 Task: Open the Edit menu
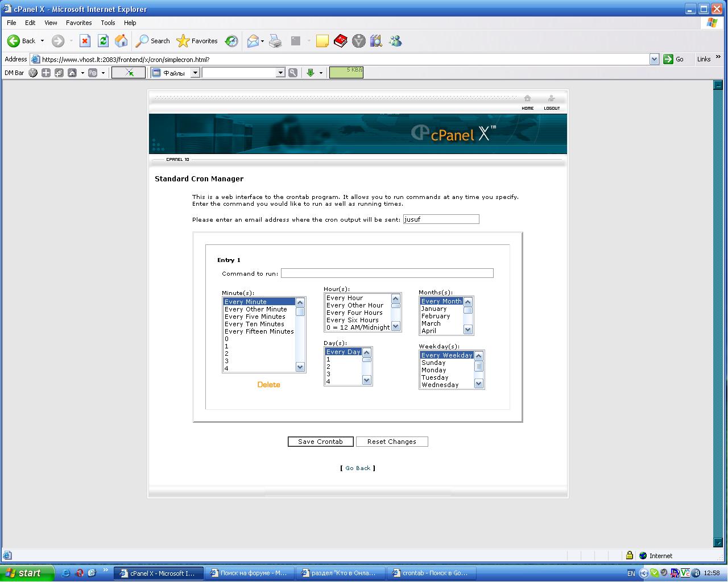(x=30, y=23)
